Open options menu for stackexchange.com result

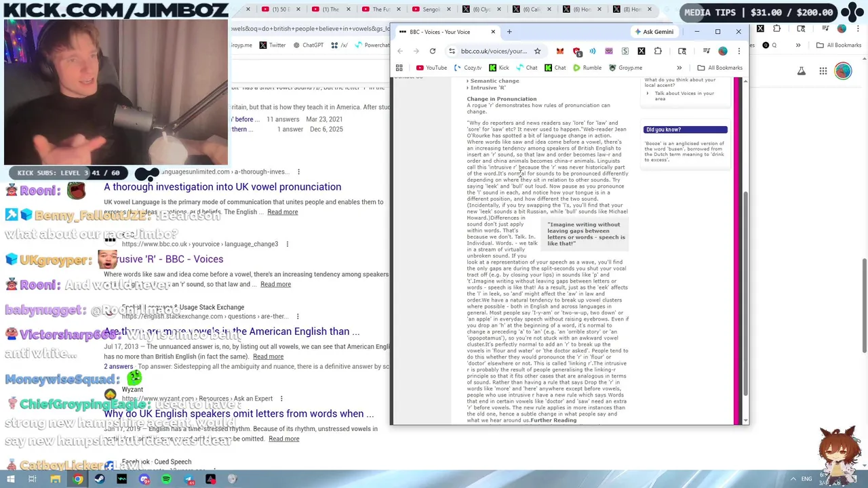297,317
